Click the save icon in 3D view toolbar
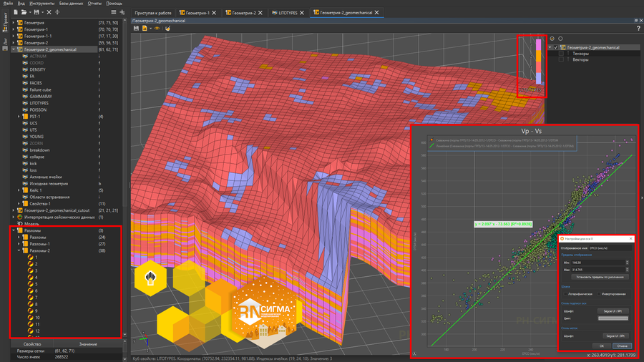Screen dimensions: 644x362 tap(136, 29)
